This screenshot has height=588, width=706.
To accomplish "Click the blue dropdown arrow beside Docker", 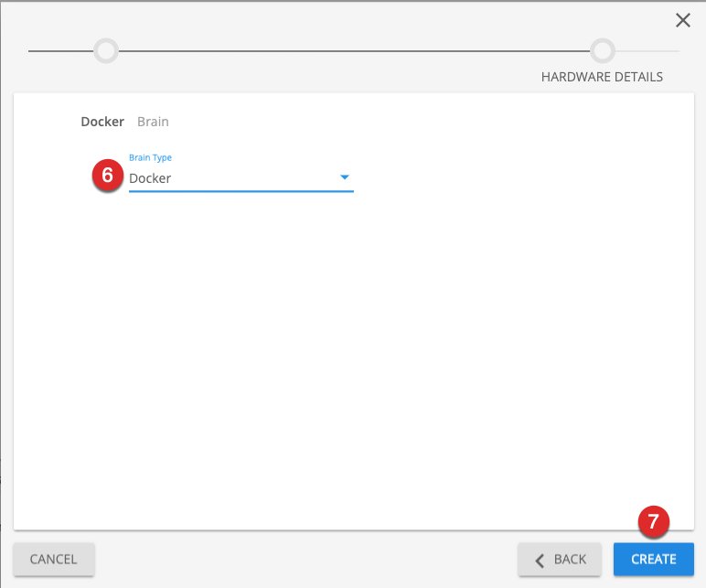I will 345,177.
